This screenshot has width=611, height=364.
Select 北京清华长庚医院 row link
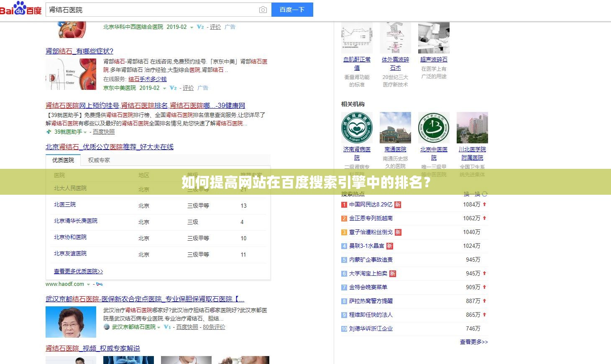tap(76, 221)
